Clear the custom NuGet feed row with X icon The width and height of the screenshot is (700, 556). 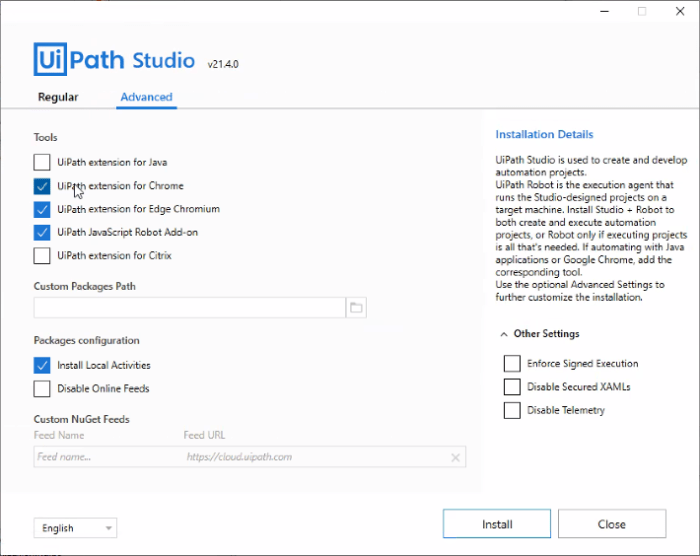click(x=455, y=457)
